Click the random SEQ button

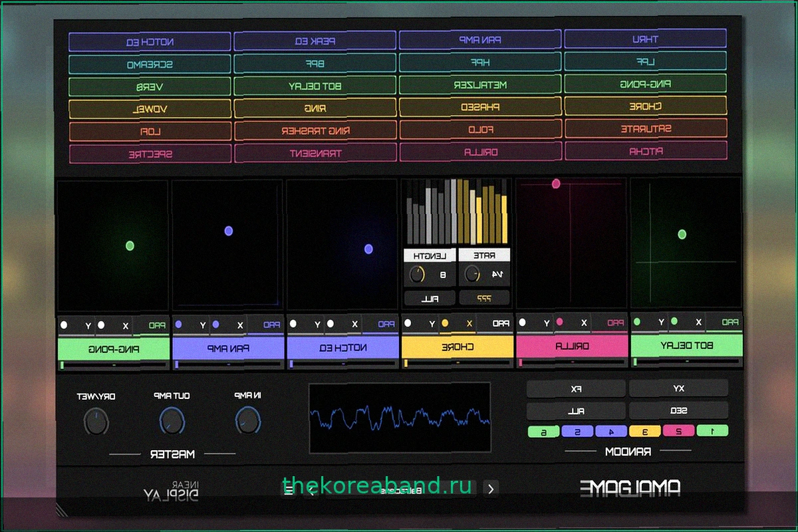(x=678, y=411)
